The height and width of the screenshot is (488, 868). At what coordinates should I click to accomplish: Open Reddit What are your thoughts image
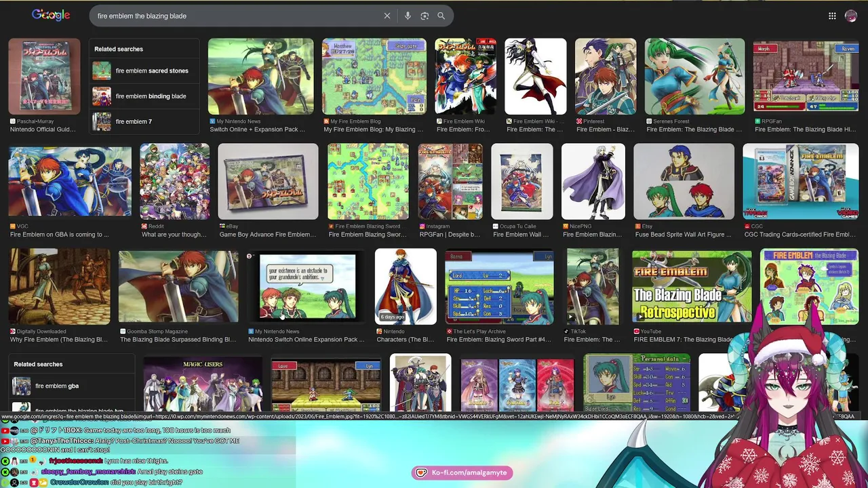(174, 182)
